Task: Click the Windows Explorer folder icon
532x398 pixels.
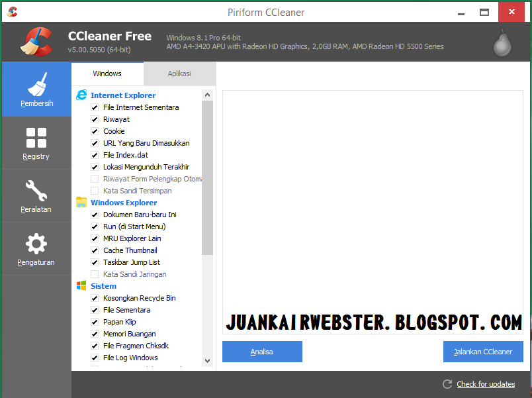Action: click(81, 202)
